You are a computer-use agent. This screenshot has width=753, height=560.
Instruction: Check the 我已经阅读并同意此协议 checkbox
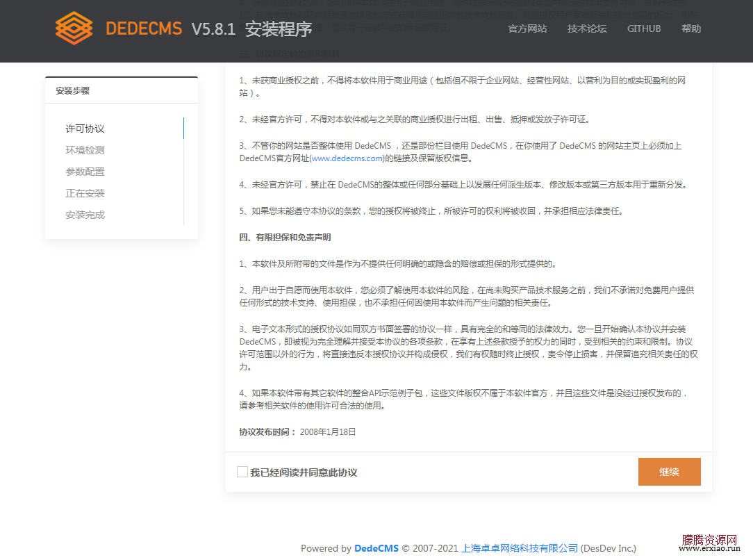pos(242,472)
